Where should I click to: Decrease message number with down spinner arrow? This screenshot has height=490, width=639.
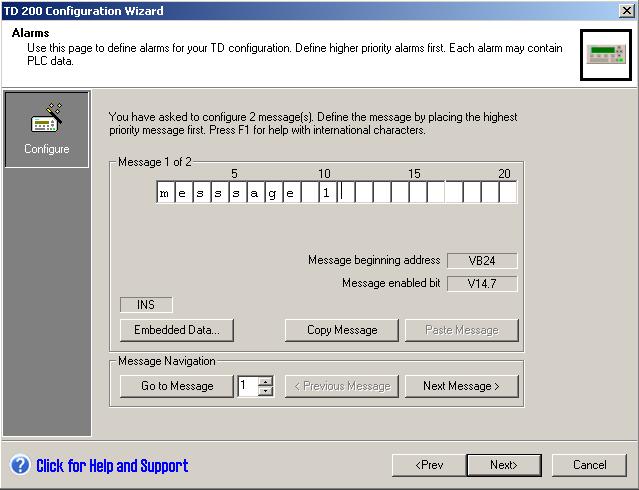pos(265,391)
